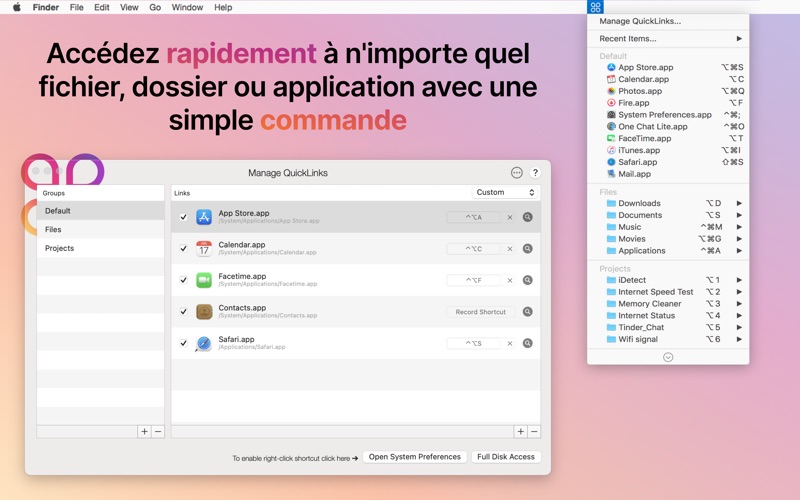Uncheck the Calendar.app link checkbox
Image resolution: width=800 pixels, height=500 pixels.
(x=183, y=248)
